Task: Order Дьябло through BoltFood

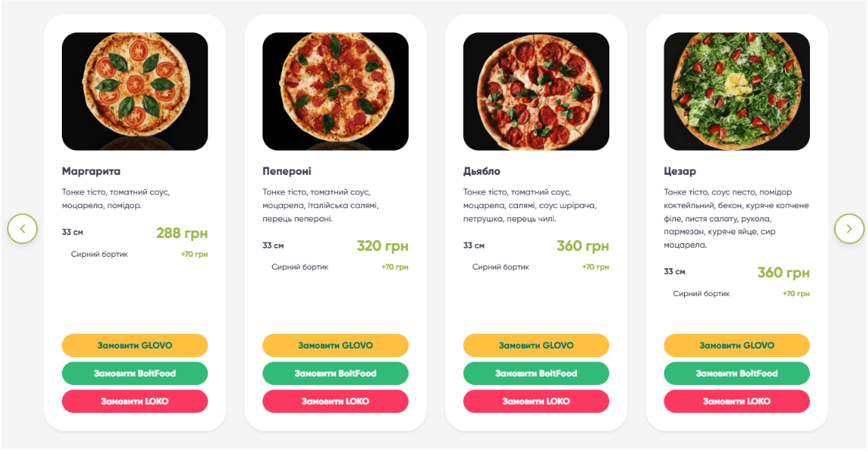Action: [x=535, y=373]
